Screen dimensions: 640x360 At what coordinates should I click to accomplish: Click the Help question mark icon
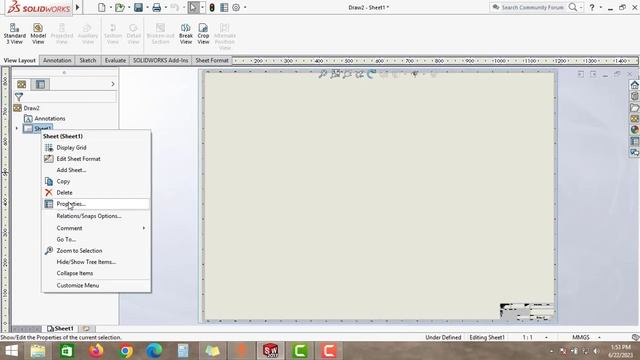pos(591,7)
